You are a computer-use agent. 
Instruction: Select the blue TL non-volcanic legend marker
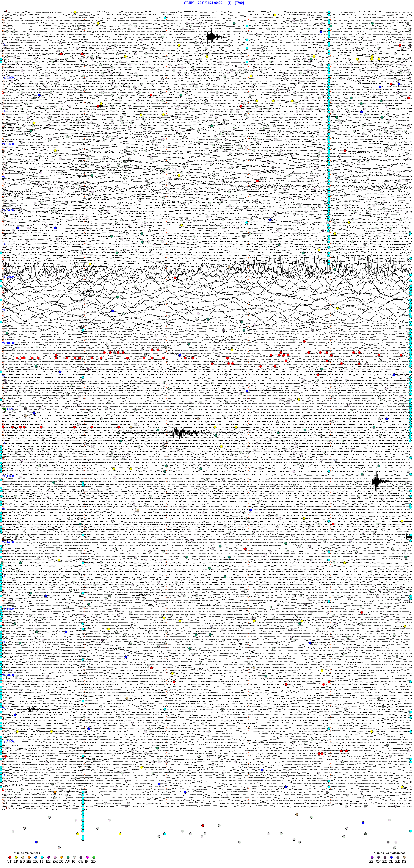pyautogui.click(x=391, y=857)
